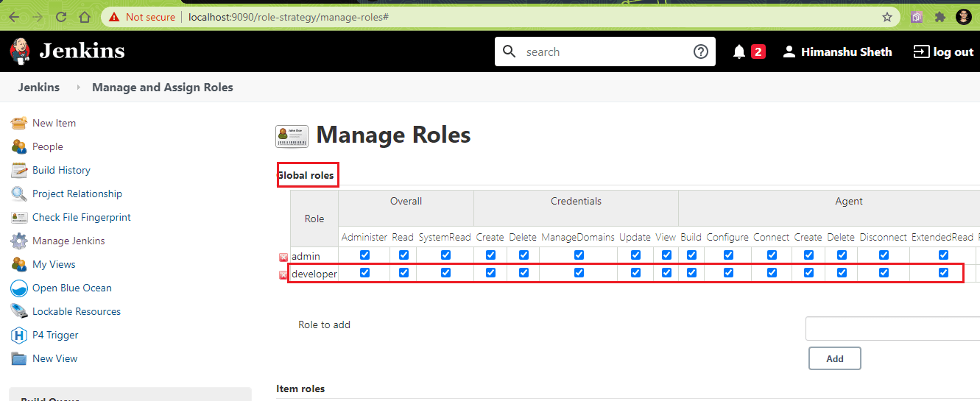Click the Project Relationship magnifier icon

[x=19, y=194]
